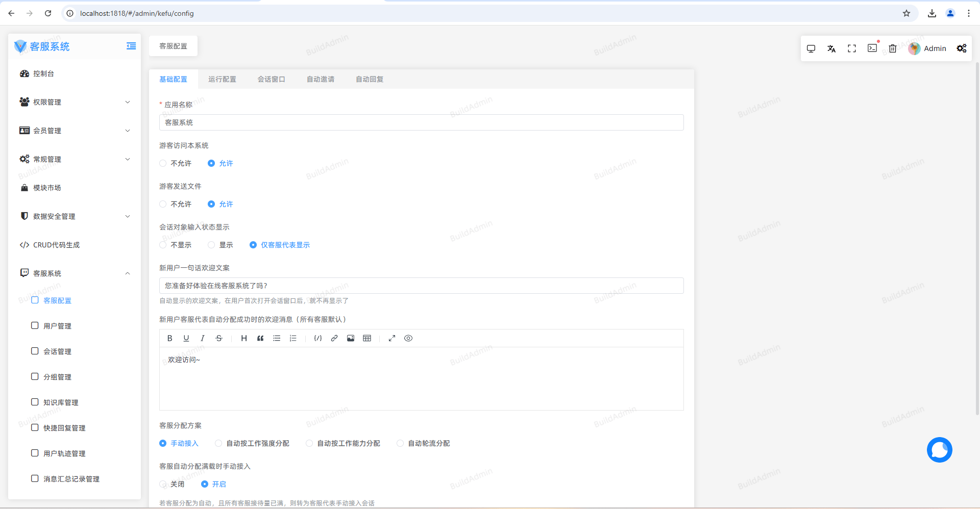Toggle editor preview eye icon
The width and height of the screenshot is (980, 509).
[408, 338]
